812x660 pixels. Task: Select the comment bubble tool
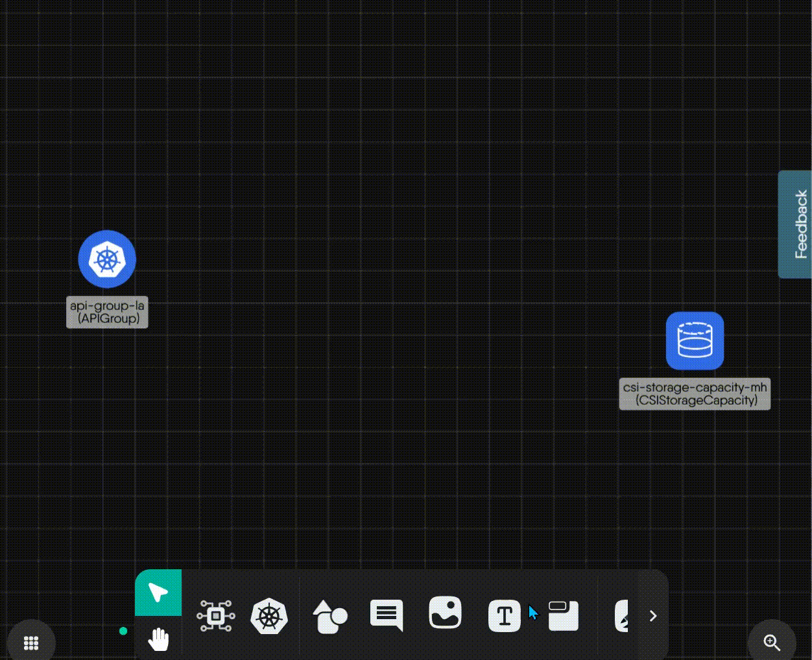click(387, 615)
